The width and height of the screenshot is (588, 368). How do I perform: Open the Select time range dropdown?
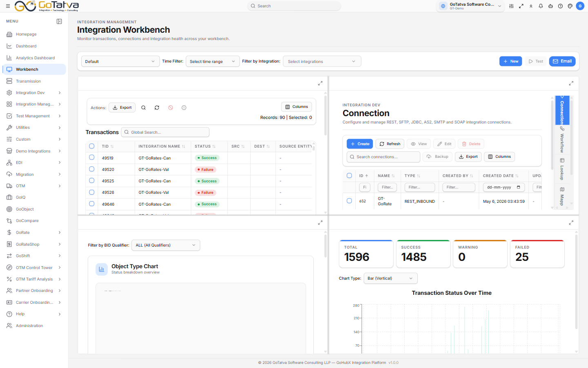click(212, 61)
